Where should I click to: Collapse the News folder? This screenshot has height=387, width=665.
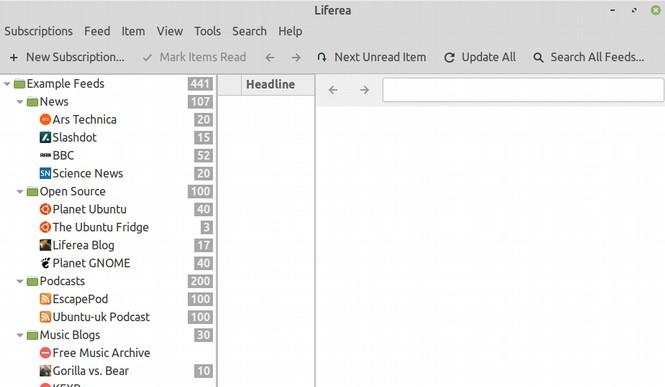point(20,102)
